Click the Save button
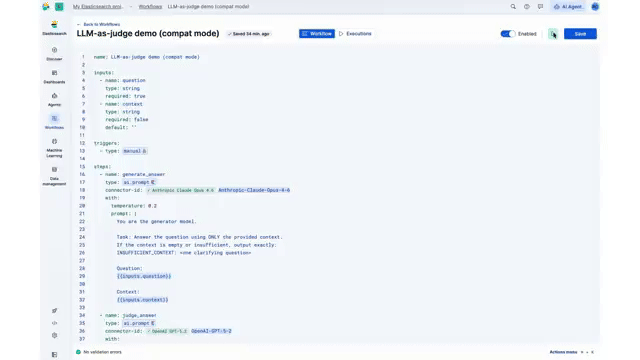This screenshot has height=360, width=640. coord(580,34)
